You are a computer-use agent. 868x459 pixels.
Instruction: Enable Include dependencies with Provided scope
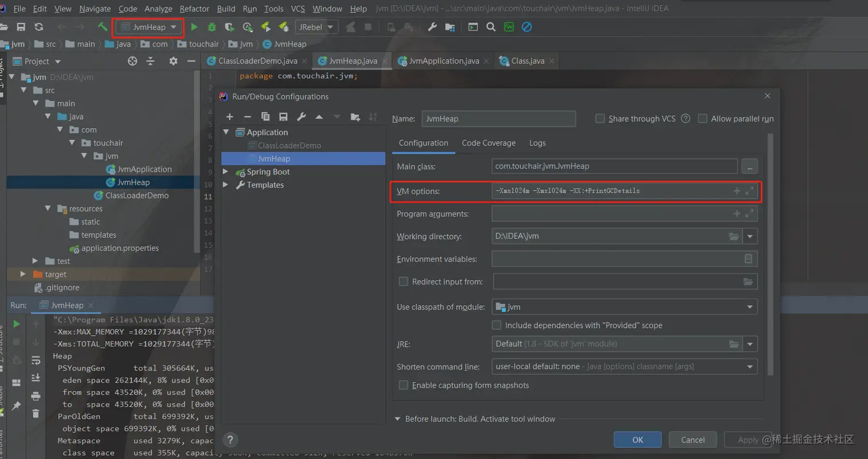click(x=497, y=325)
